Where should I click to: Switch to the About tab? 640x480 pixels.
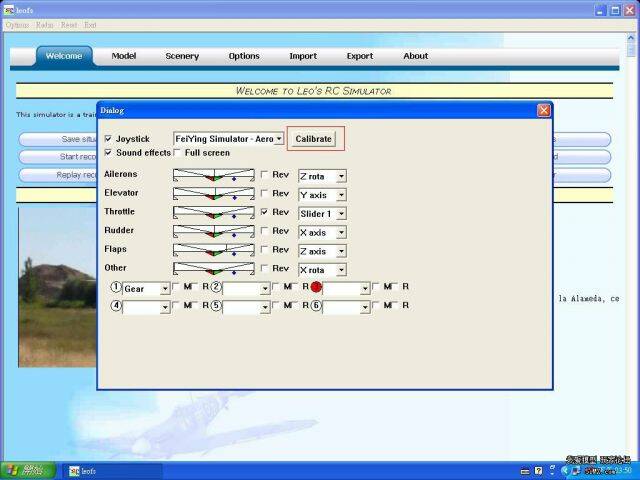[416, 56]
